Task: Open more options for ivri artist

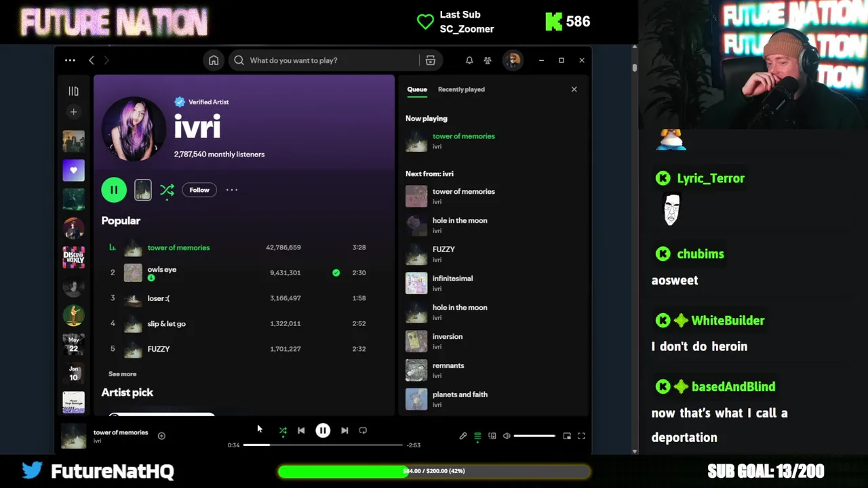Action: (232, 190)
